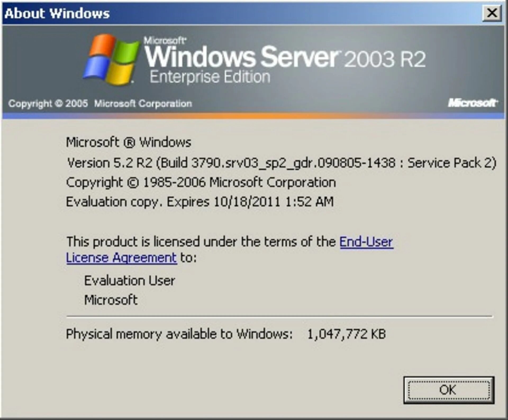The image size is (508, 420).
Task: Click the colorful Windows flag logo
Action: (x=111, y=59)
